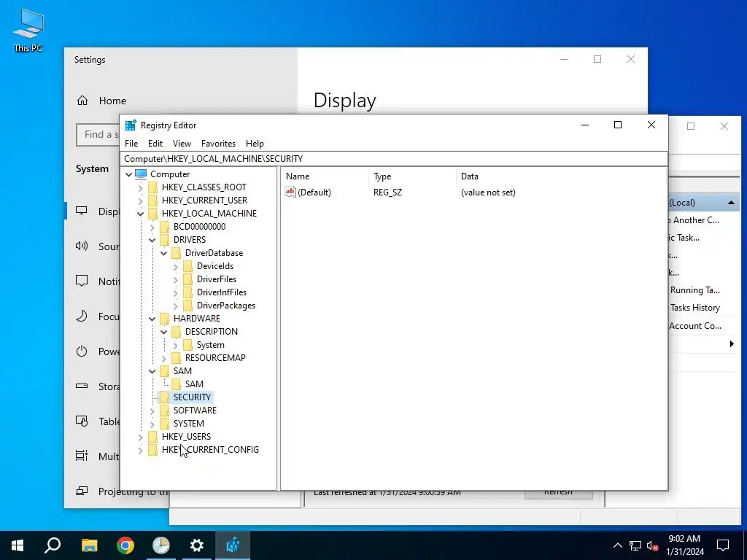Open the View menu
Viewport: 747px width, 560px height.
click(182, 144)
